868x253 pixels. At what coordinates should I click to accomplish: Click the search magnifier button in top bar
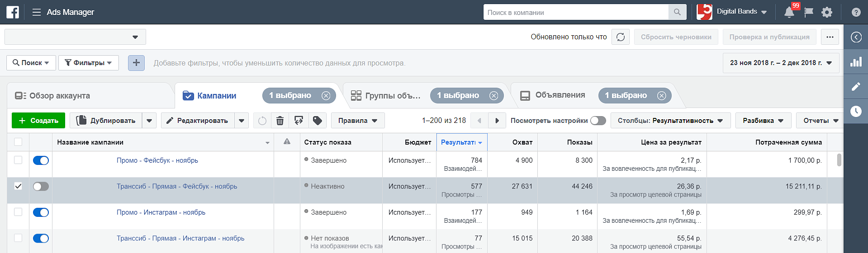[677, 12]
